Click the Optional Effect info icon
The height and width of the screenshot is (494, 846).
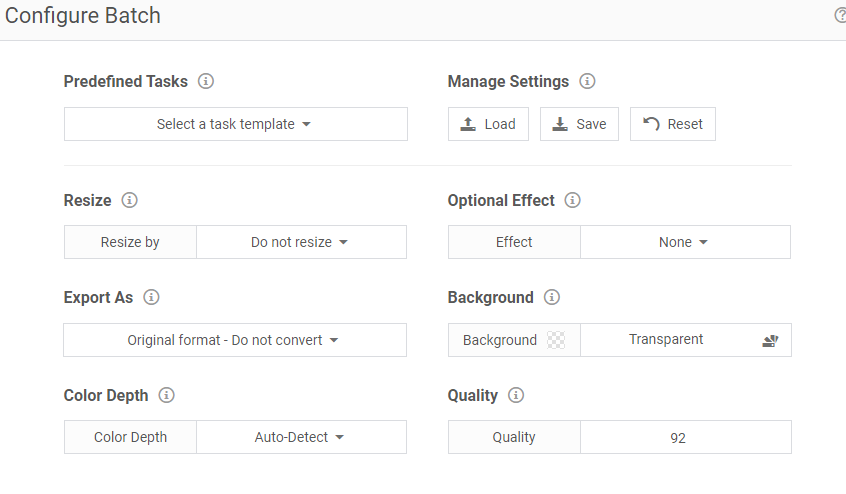click(x=572, y=200)
